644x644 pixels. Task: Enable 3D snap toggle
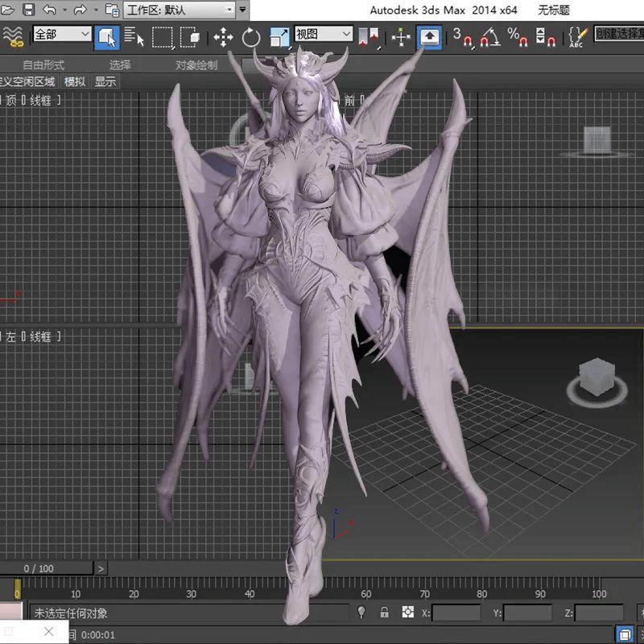point(456,36)
